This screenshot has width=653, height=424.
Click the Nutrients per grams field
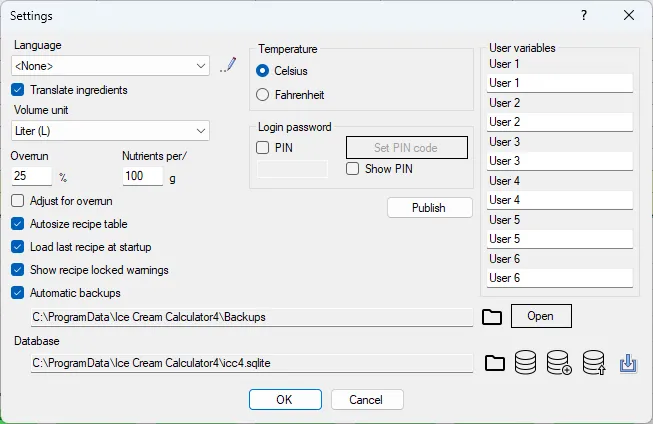tap(143, 176)
